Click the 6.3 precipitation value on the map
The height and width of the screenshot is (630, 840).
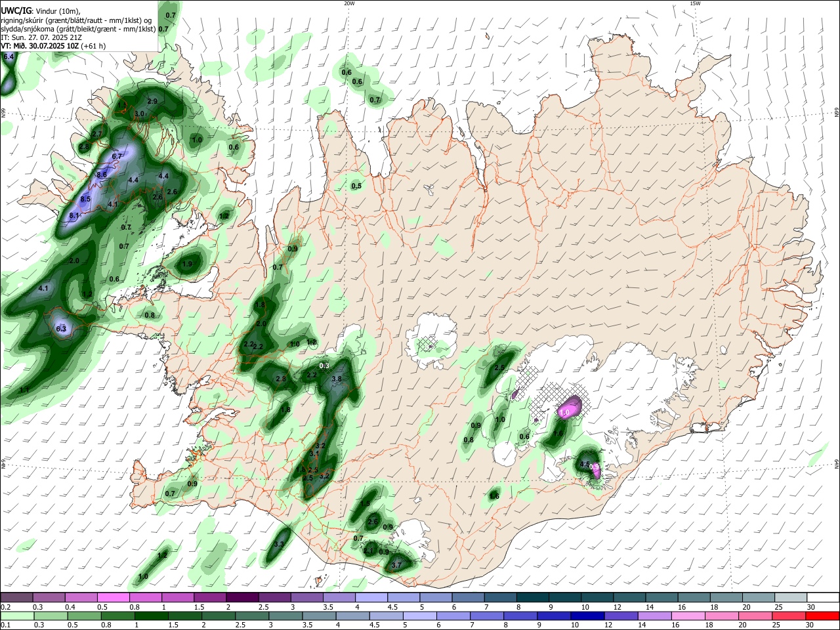point(62,329)
